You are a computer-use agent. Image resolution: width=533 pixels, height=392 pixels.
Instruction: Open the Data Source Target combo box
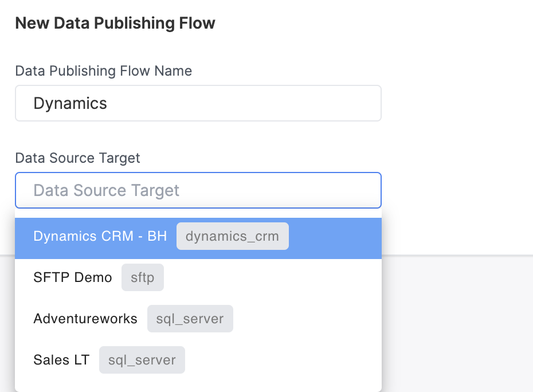[198, 190]
